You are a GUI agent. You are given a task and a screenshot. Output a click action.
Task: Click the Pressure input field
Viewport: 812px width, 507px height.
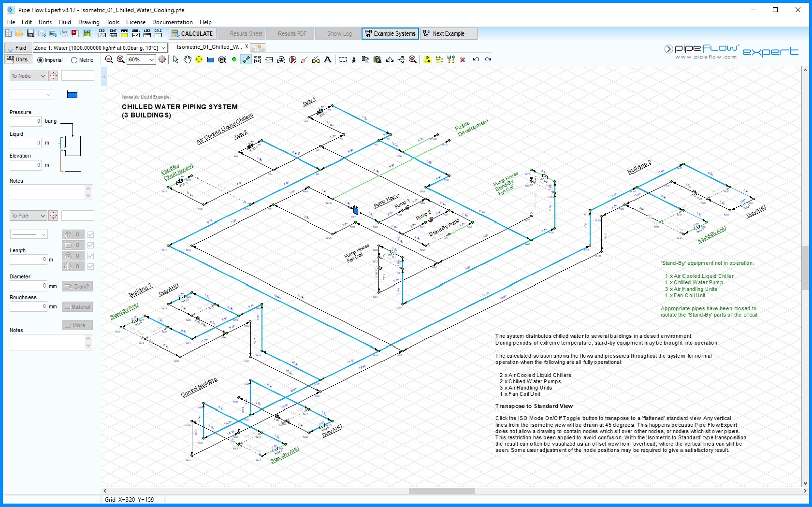[25, 121]
